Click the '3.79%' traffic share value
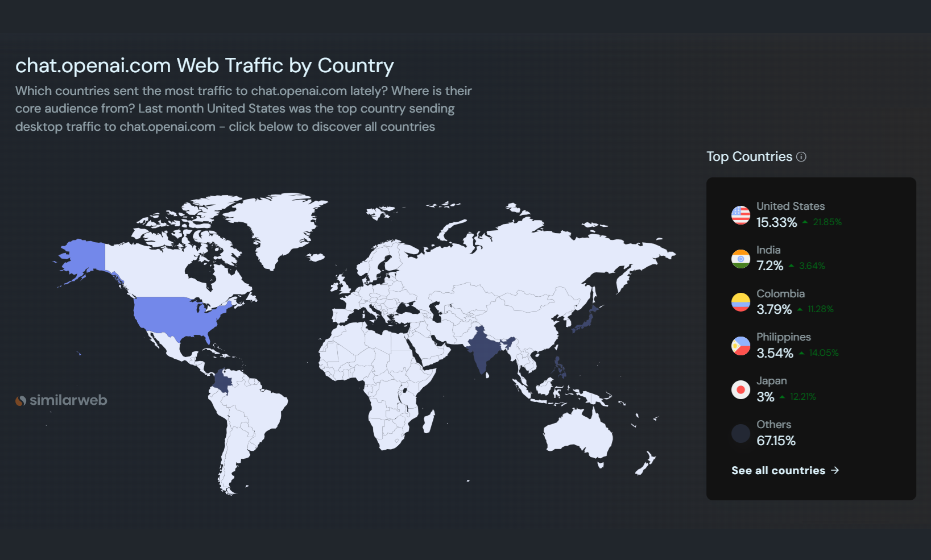The image size is (931, 560). pyautogui.click(x=774, y=309)
